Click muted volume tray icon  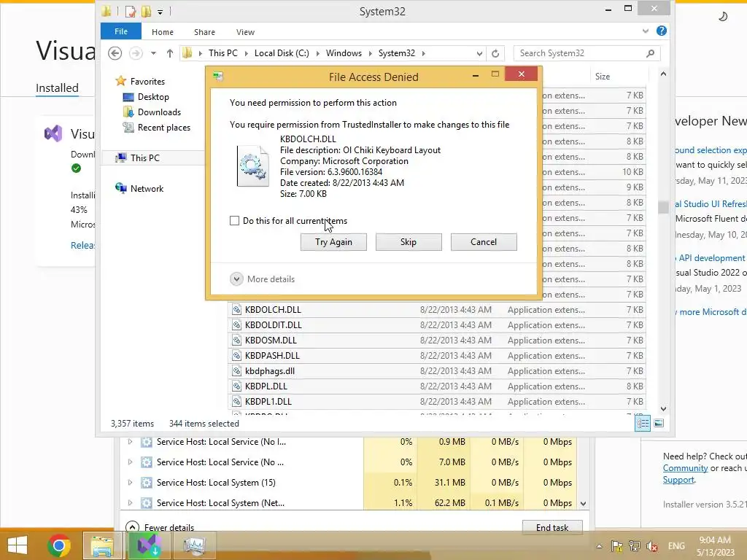pyautogui.click(x=652, y=545)
